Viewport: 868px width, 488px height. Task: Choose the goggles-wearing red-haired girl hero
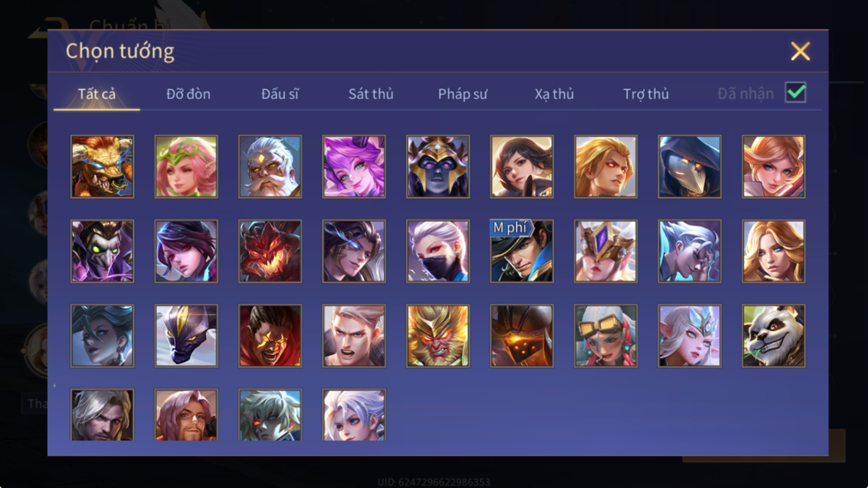pyautogui.click(x=605, y=335)
